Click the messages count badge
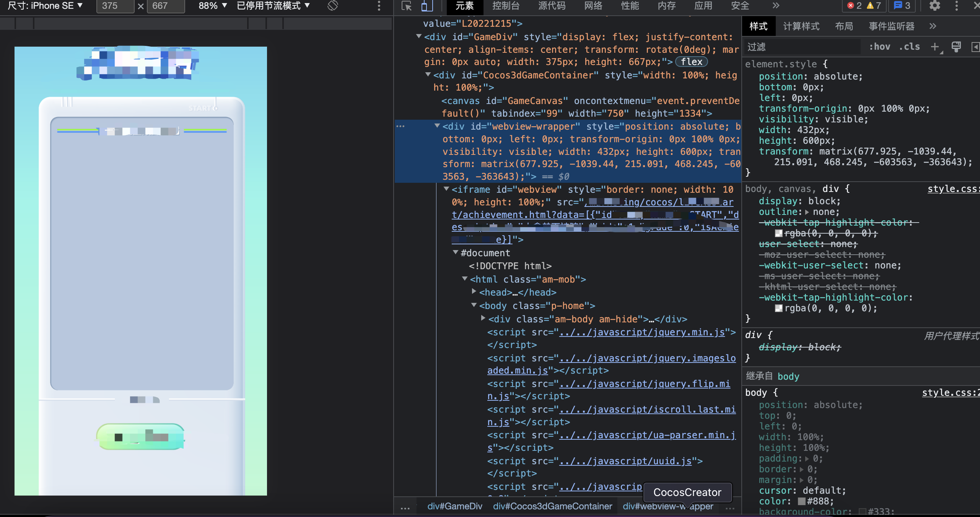 [x=903, y=6]
